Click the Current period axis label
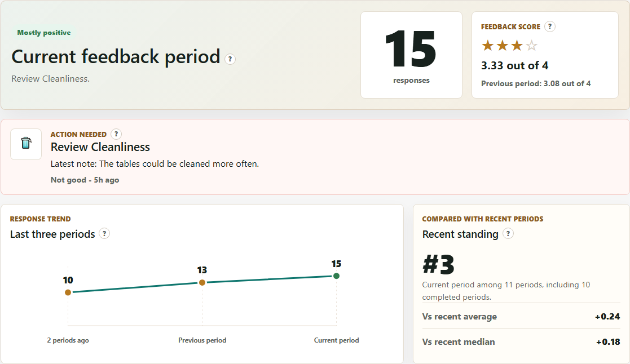 [x=336, y=340]
